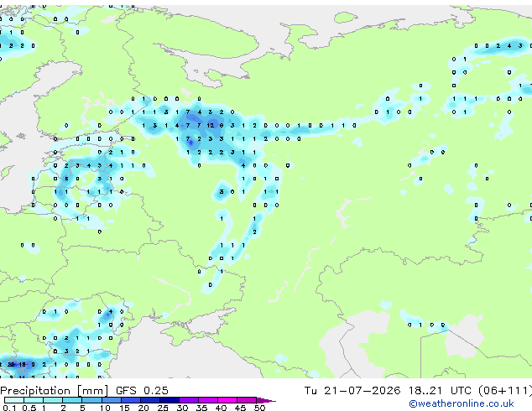Viewport: 532px width, 411px height.
Task: Click the legend tick label '30'
Action: click(182, 408)
